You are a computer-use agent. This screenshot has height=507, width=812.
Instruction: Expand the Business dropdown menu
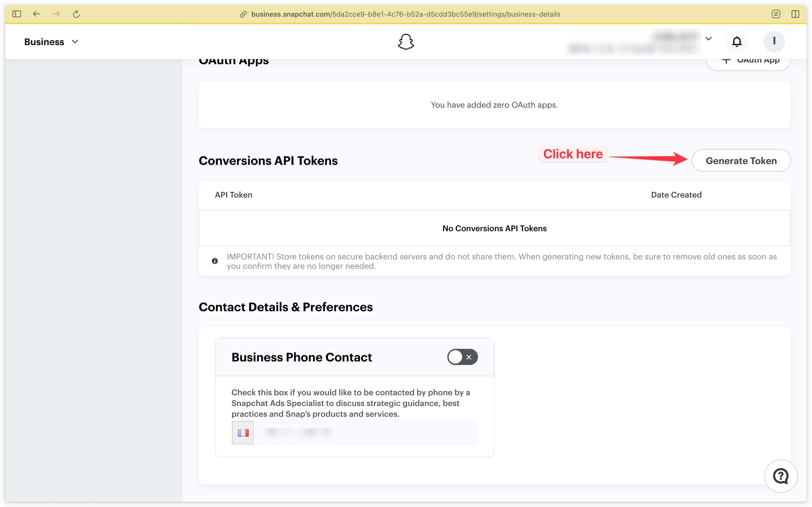click(x=51, y=41)
